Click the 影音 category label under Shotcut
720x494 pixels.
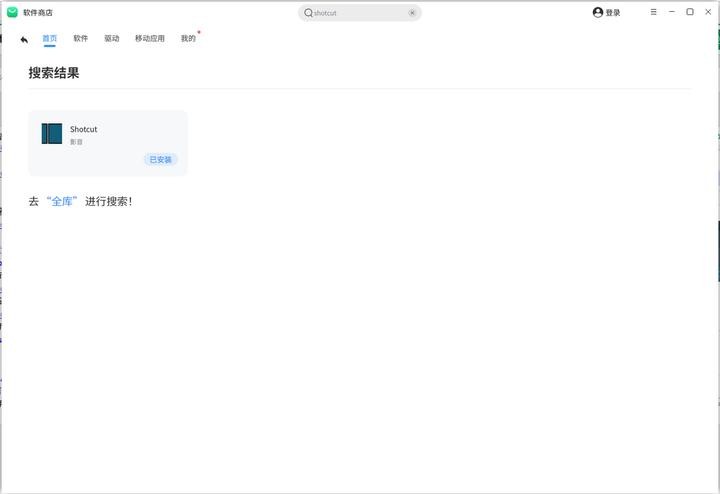tap(76, 142)
